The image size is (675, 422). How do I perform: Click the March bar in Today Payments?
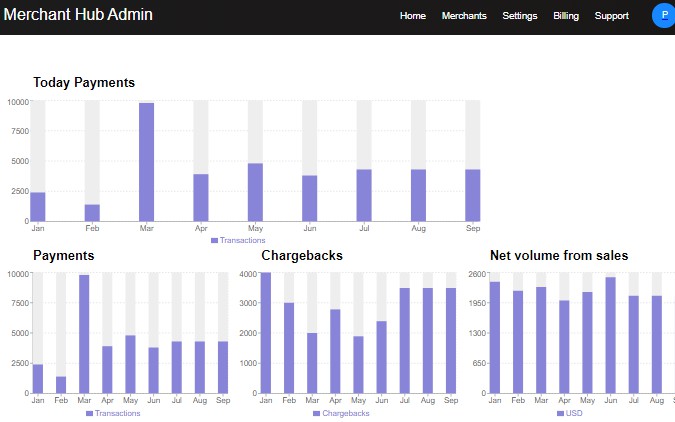146,162
